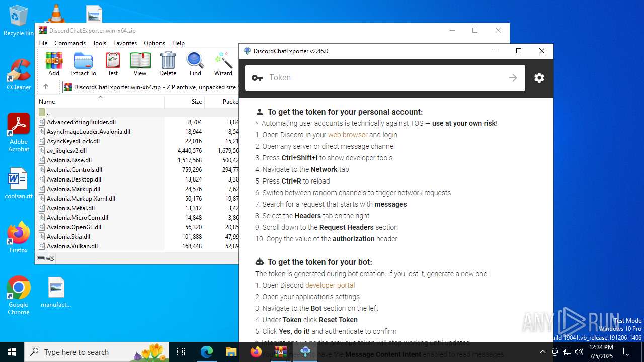Select Avalonia.Vulkan.dll file
This screenshot has width=644, height=362.
click(137, 246)
